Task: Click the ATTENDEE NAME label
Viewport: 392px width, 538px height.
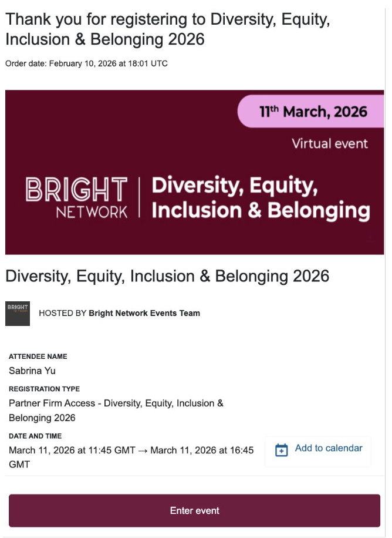Action: coord(38,357)
